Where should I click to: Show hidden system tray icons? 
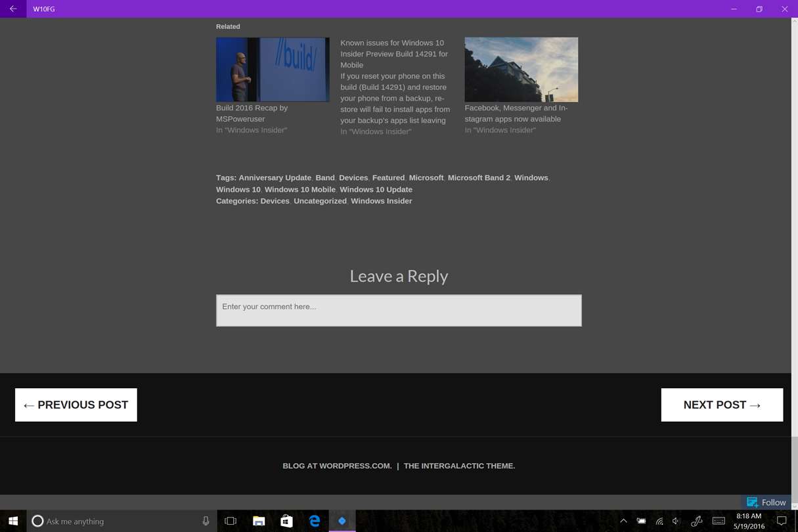(623, 521)
